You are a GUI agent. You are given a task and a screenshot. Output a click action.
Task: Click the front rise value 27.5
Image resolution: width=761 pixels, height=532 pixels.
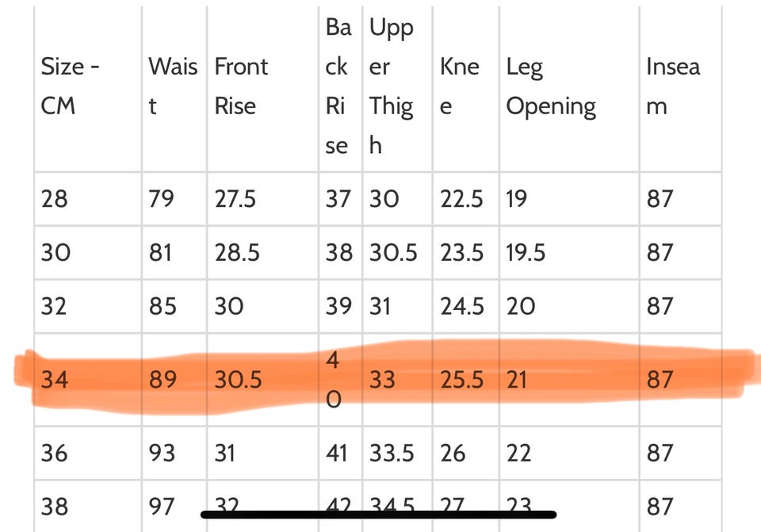click(235, 198)
